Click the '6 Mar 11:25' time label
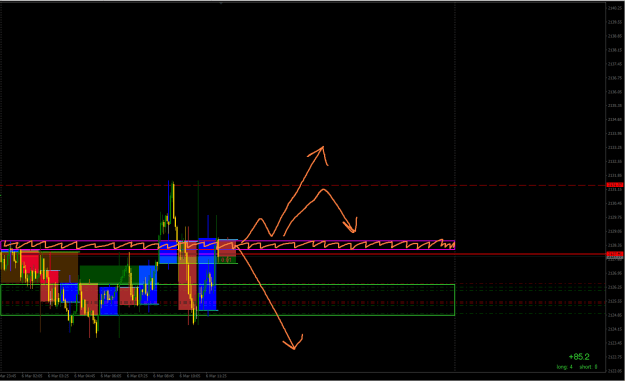The image size is (625, 381). pyautogui.click(x=216, y=376)
